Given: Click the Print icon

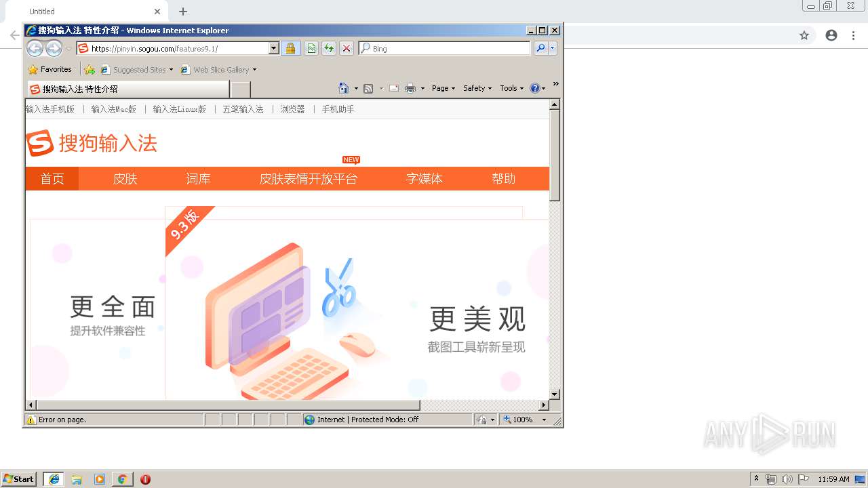Looking at the screenshot, I should [x=410, y=88].
